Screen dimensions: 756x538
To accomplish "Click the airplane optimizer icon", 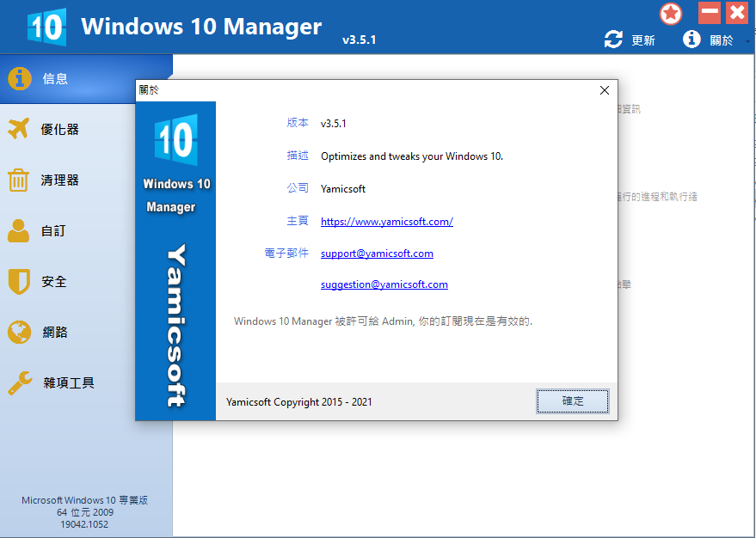I will tap(19, 129).
